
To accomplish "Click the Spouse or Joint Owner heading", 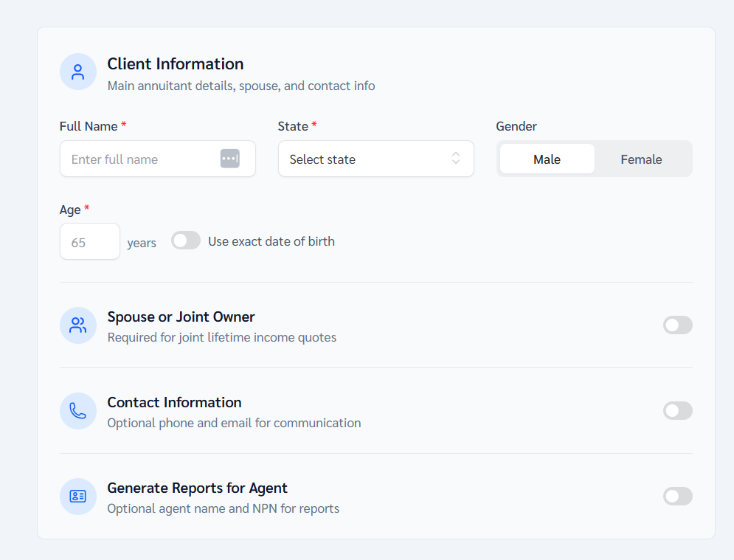I will [x=181, y=317].
